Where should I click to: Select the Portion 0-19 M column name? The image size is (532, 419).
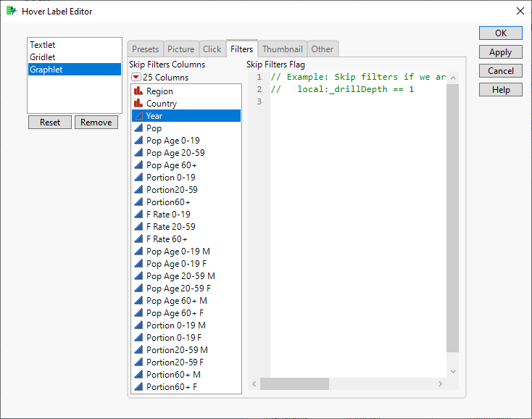[175, 325]
